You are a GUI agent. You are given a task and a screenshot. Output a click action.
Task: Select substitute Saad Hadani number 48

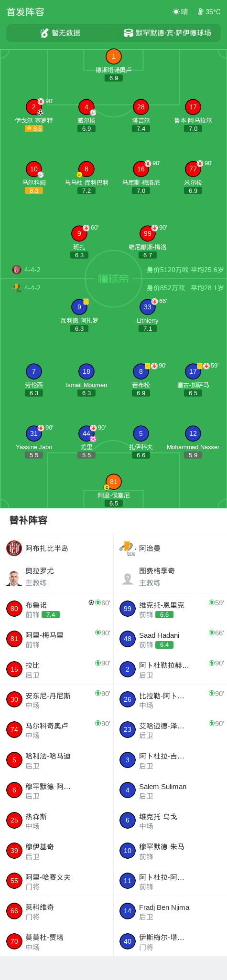[170, 639]
